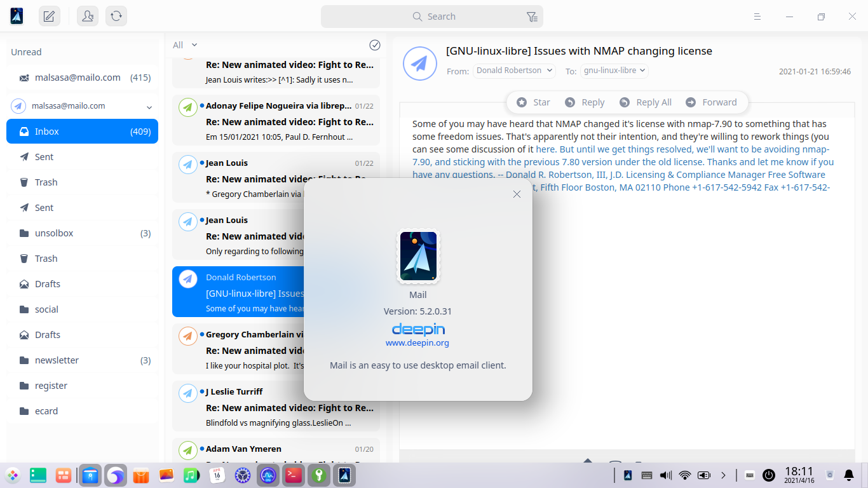The image size is (868, 488).
Task: Open the browser dock icon
Action: [x=116, y=475]
